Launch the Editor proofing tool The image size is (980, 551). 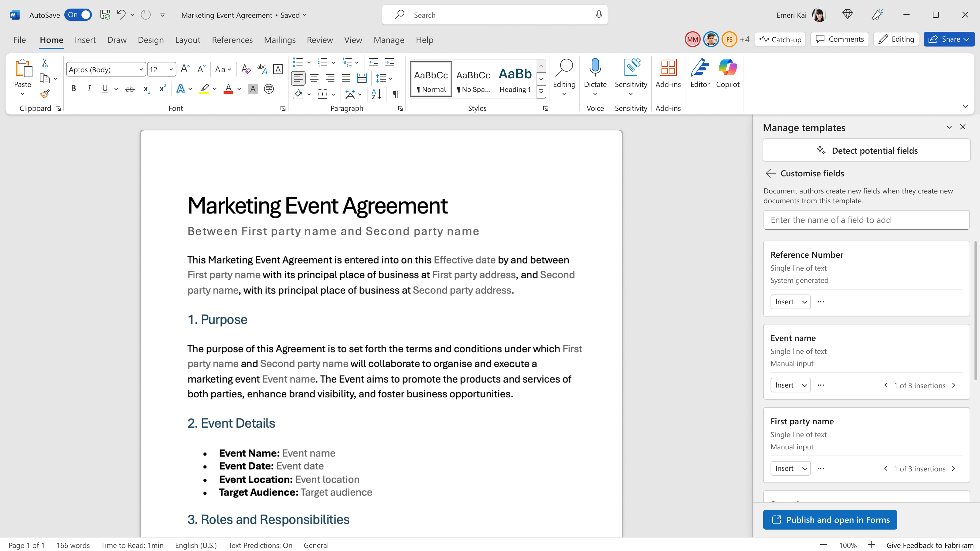699,74
